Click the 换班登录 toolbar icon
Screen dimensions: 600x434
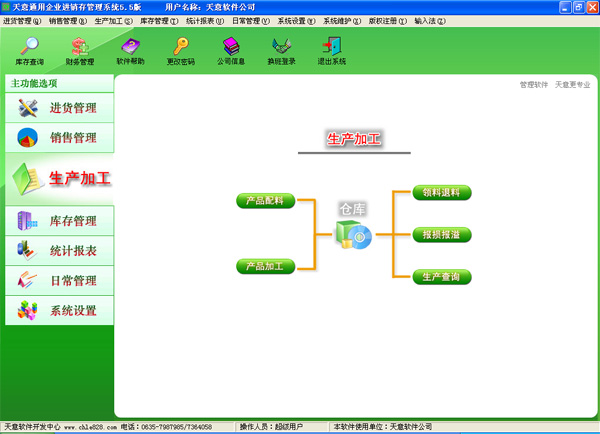click(281, 49)
